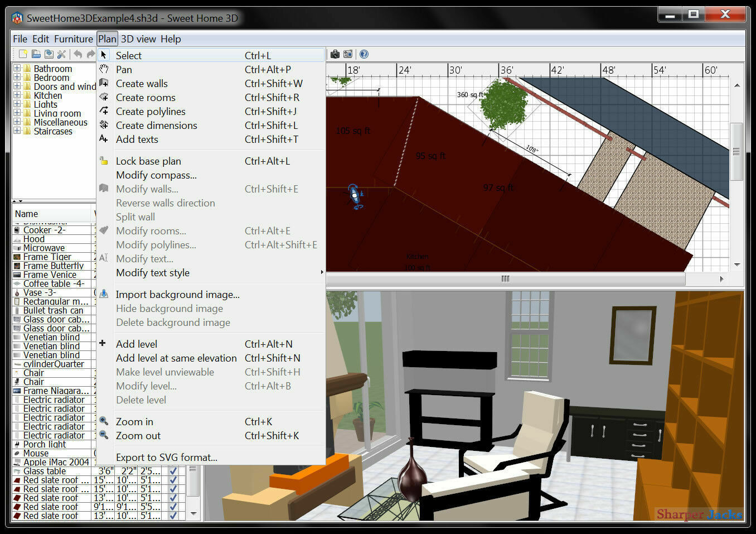
Task: Uncheck visibility checkbox for Glass table
Action: coord(173,471)
